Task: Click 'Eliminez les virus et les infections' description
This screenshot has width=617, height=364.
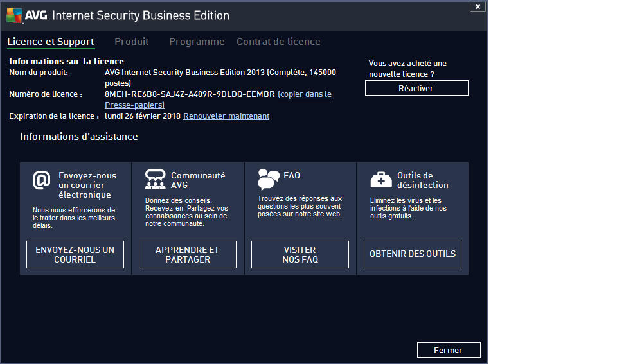Action: [x=409, y=208]
